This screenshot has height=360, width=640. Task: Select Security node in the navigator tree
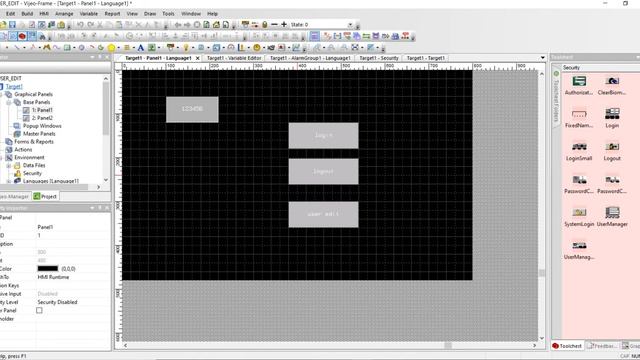[32, 173]
